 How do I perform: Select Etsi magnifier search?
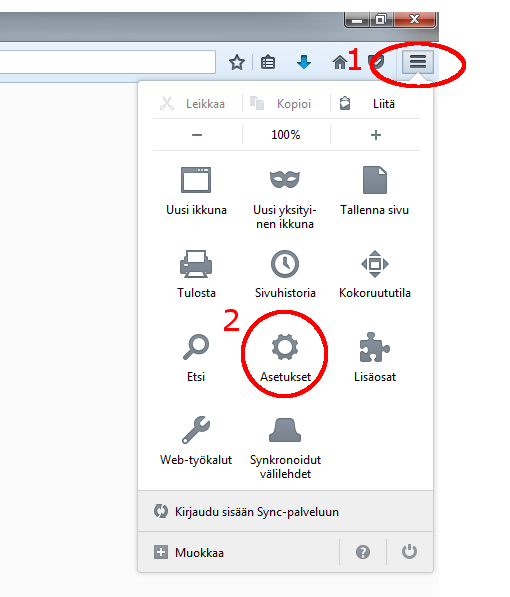tap(196, 358)
